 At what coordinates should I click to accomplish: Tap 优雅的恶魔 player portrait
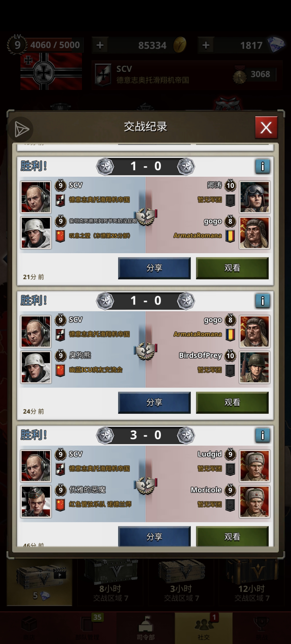pos(36,502)
